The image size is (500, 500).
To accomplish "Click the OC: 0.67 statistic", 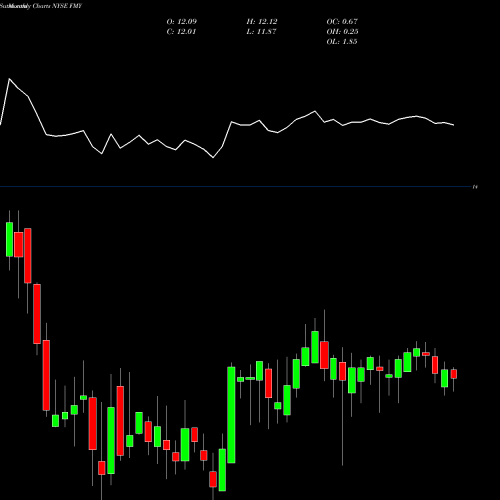I will tap(342, 22).
